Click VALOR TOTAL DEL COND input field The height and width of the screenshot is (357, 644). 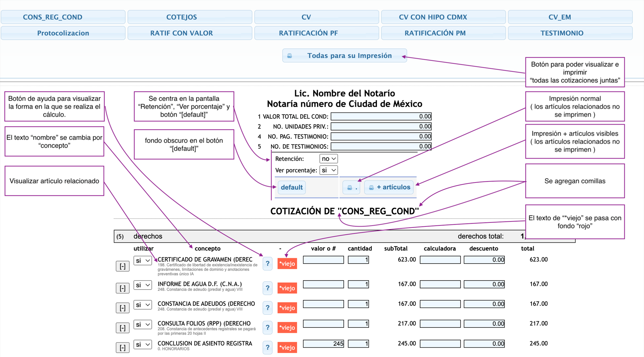381,116
